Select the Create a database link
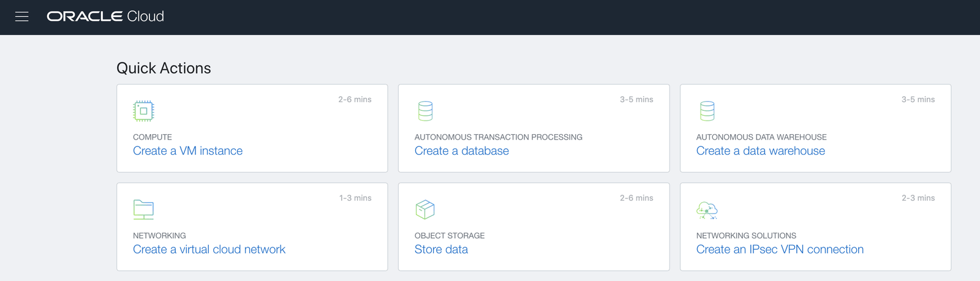This screenshot has height=281, width=980. 461,151
